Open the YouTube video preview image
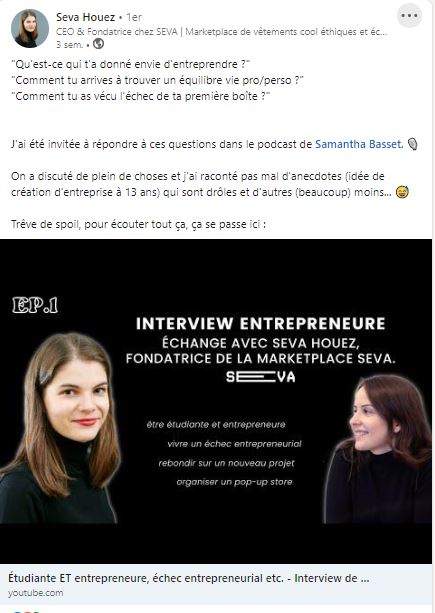This screenshot has height=613, width=435. [216, 401]
